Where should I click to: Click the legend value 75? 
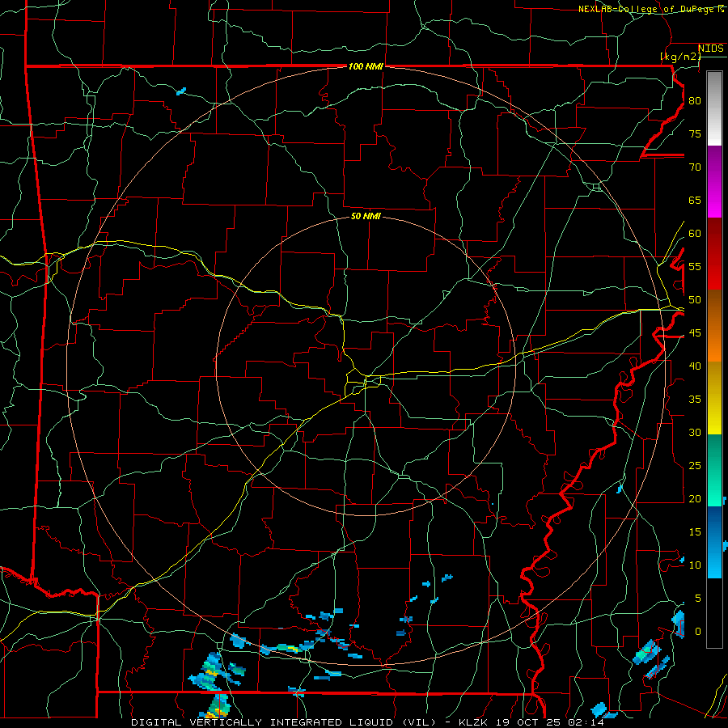(x=695, y=133)
